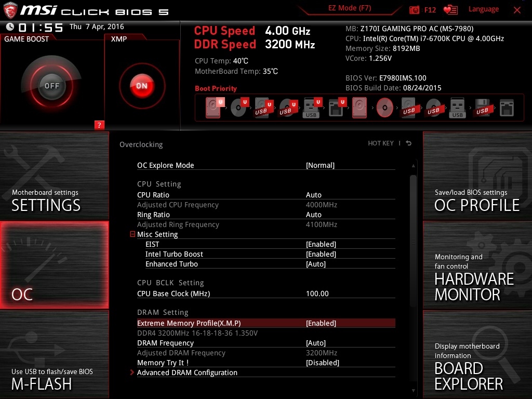This screenshot has width=532, height=399.
Task: Open the M-FLASH tile
Action: click(54, 354)
